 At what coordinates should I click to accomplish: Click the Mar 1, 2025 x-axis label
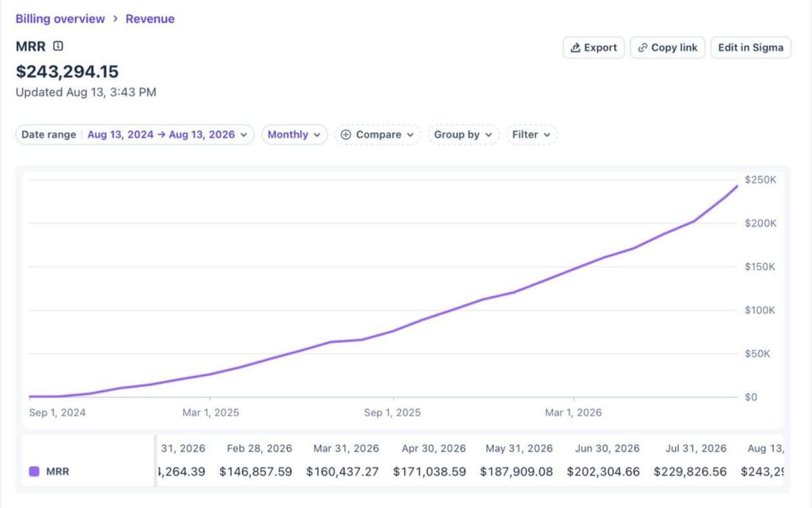tap(211, 412)
